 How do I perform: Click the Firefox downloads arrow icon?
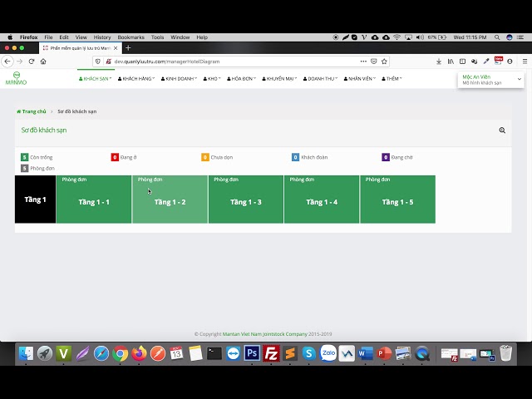coord(439,62)
